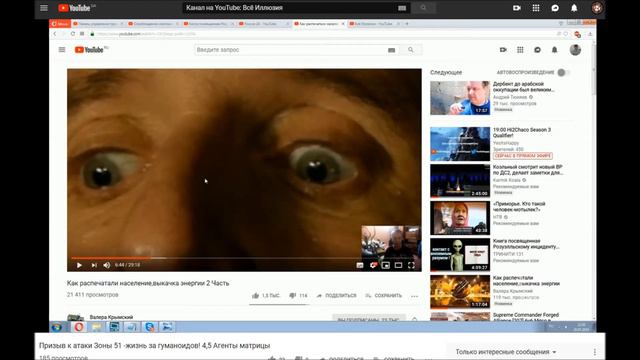Image resolution: width=640 pixels, height=360 pixels.
Task: Open the outer YouTube apps grid icon
Action: (x=536, y=8)
